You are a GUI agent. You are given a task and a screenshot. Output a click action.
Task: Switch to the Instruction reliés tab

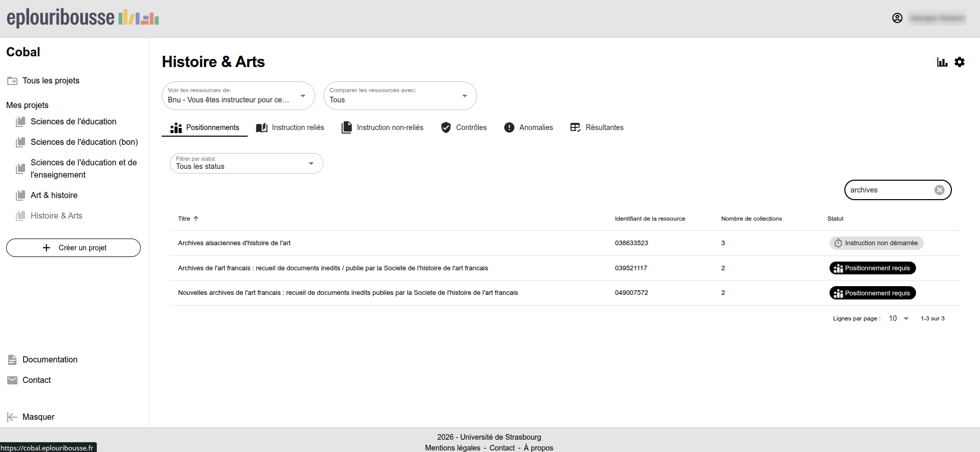[x=290, y=127]
